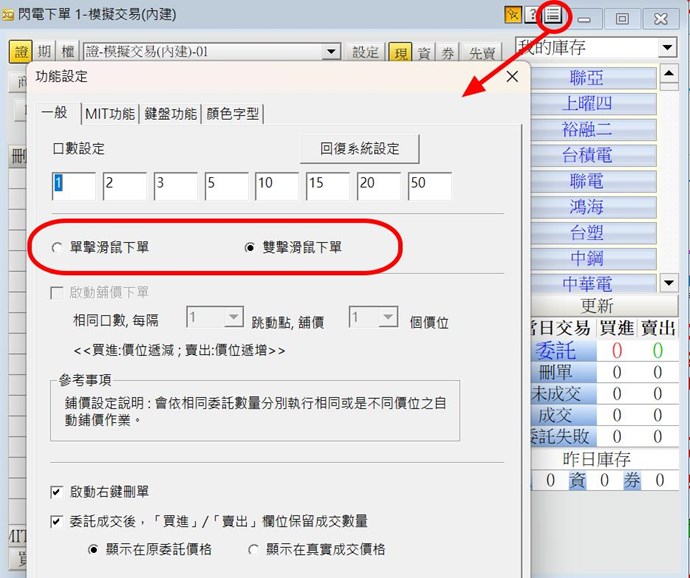Click the 回復系統設定 button
The image size is (690, 578).
pos(359,149)
